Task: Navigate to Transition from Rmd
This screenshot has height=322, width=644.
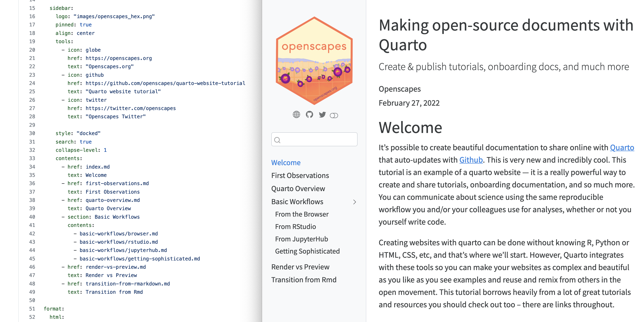Action: 304,280
